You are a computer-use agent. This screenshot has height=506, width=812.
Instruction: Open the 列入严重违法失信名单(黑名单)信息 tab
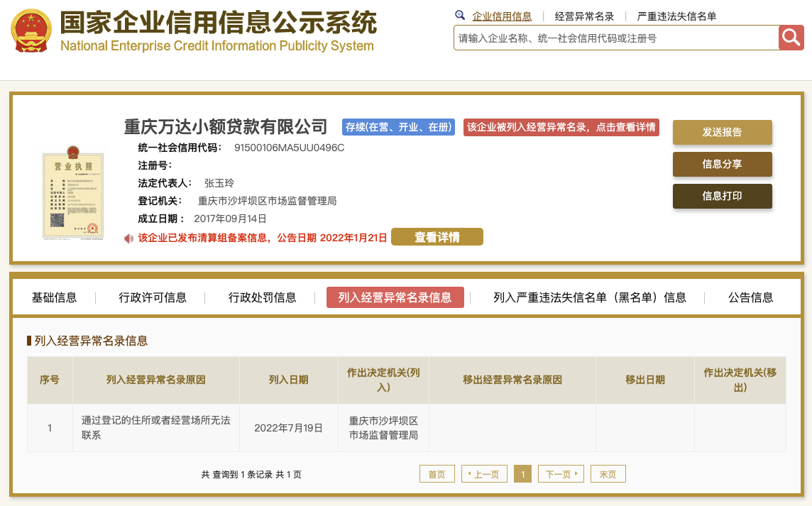point(589,297)
